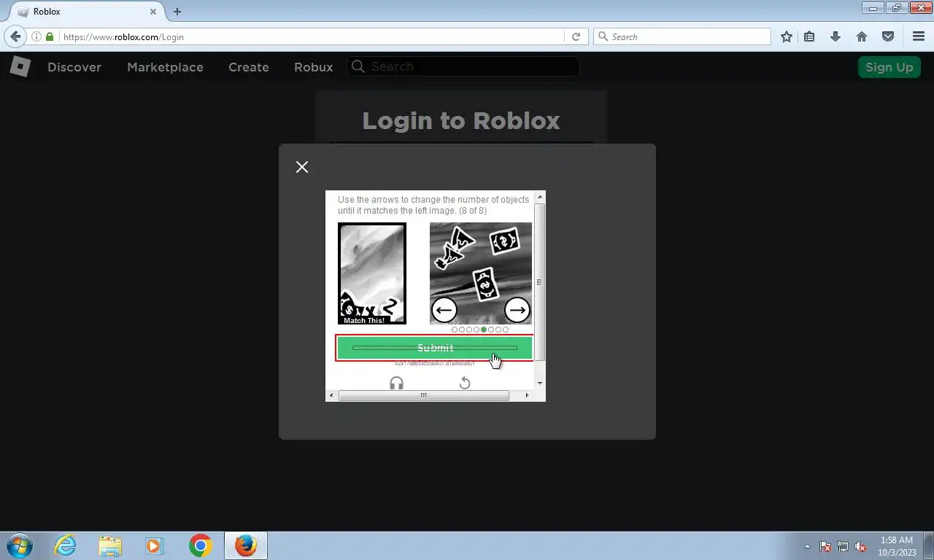Bookmark this page with the star icon
This screenshot has width=934, height=560.
pos(787,36)
